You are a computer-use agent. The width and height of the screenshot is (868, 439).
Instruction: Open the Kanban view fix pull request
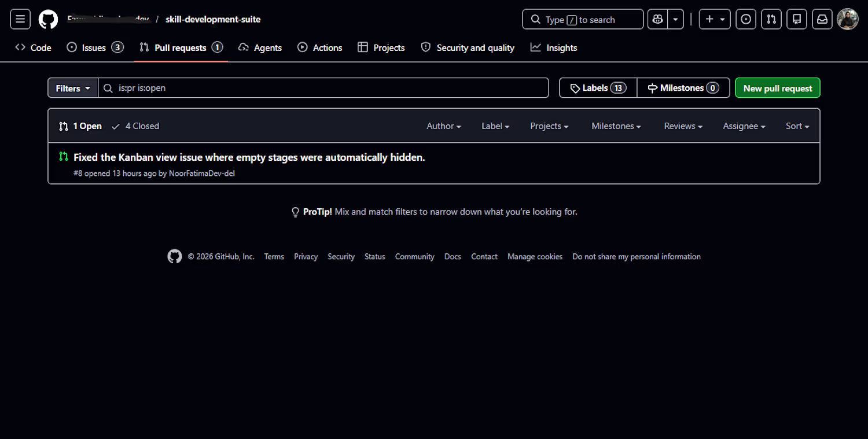coord(249,157)
